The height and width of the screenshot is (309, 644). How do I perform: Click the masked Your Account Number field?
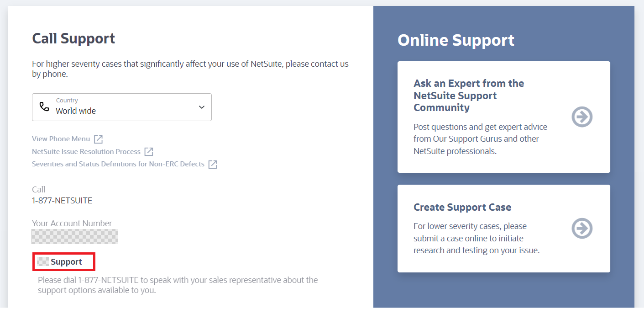74,236
